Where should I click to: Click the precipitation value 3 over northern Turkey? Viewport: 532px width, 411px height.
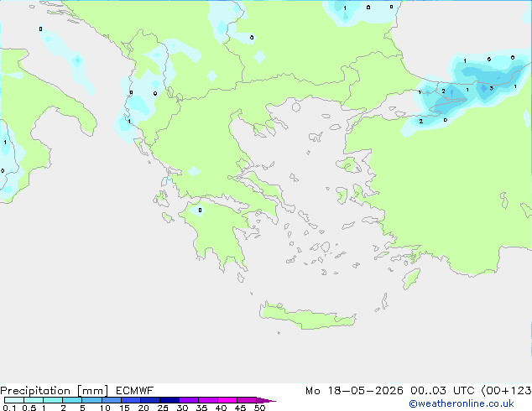[491, 89]
